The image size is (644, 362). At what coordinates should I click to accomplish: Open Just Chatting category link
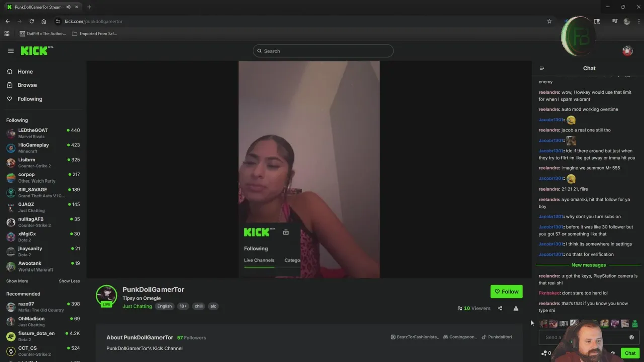[137, 306]
